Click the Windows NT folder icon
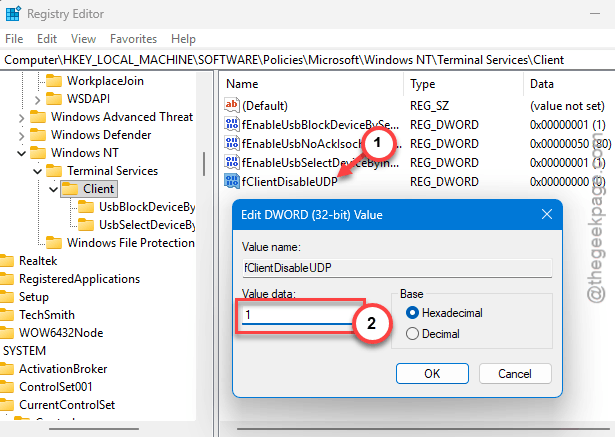Viewport: 615px width, 437px height. tap(38, 153)
